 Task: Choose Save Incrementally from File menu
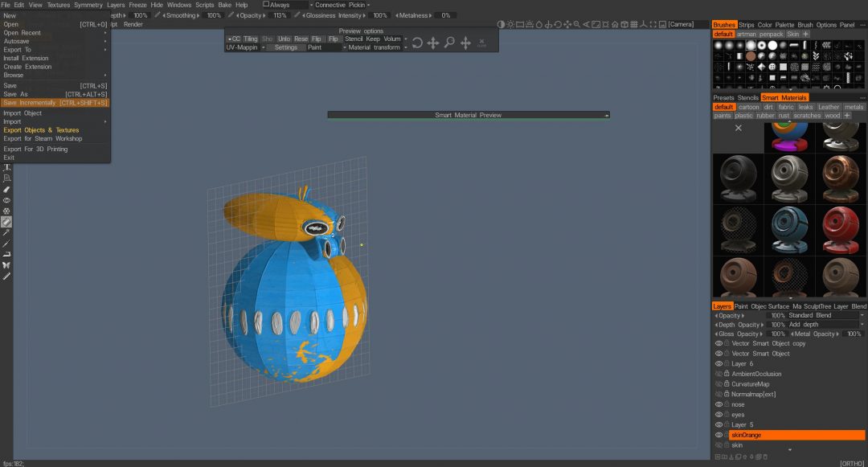[x=55, y=103]
